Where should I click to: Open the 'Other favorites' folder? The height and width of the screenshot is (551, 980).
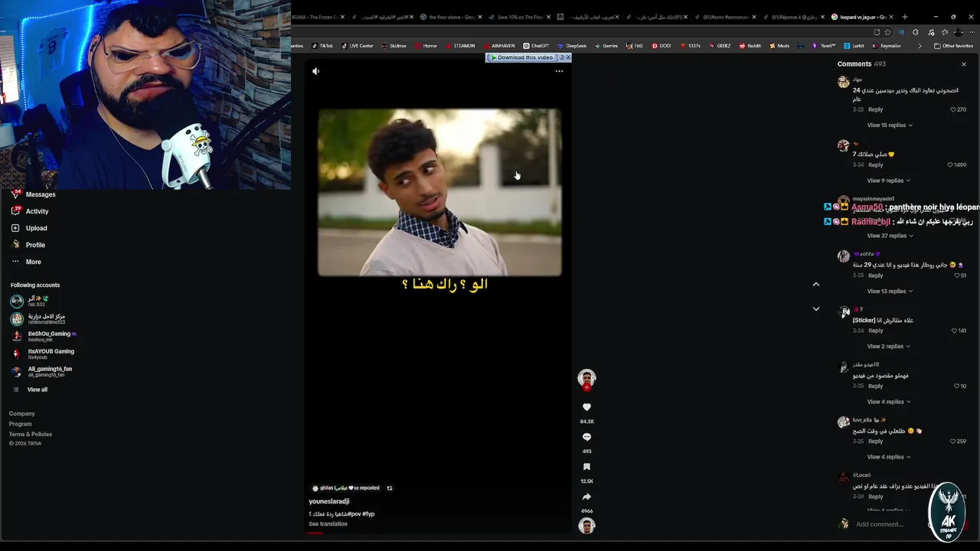953,46
